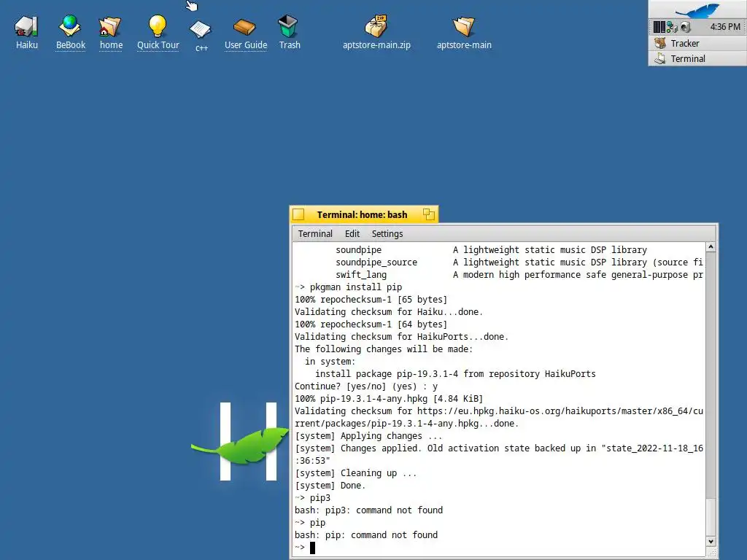747x560 pixels.
Task: Click the volume control tray icon
Action: point(685,27)
